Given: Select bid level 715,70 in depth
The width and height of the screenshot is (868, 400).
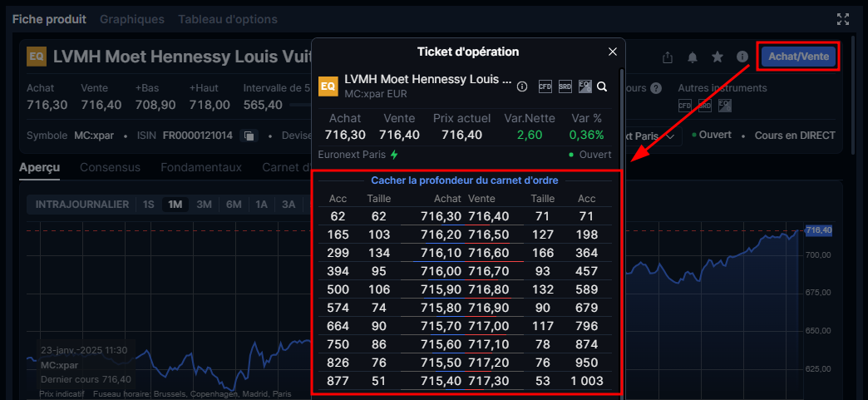Looking at the screenshot, I should 441,326.
